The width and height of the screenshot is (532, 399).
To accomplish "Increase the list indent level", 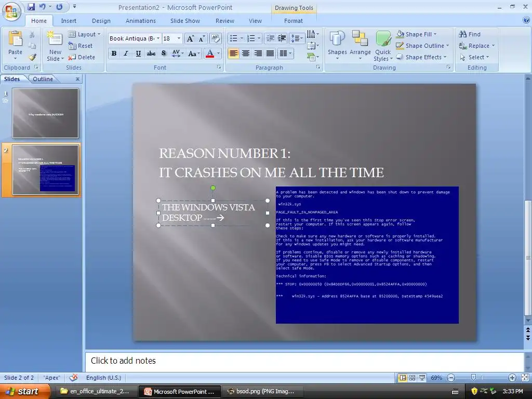I will click(x=282, y=38).
